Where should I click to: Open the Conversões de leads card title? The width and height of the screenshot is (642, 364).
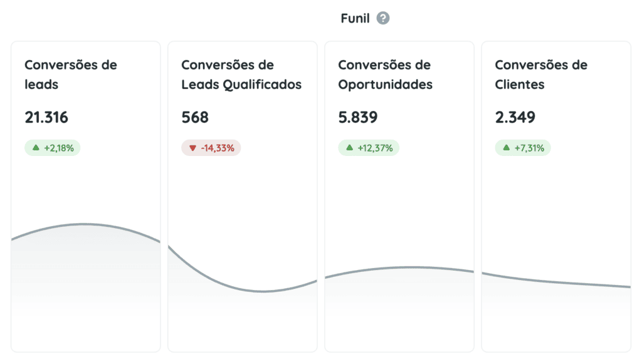[71, 75]
